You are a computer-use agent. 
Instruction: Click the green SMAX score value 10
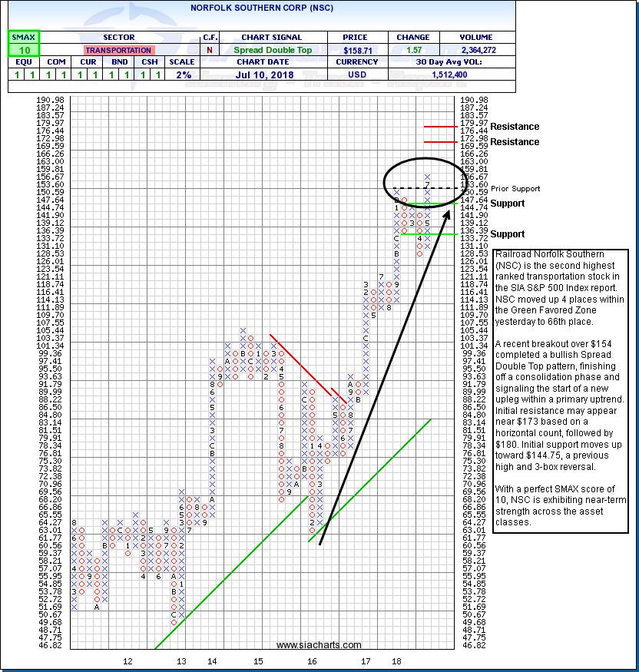coord(23,50)
